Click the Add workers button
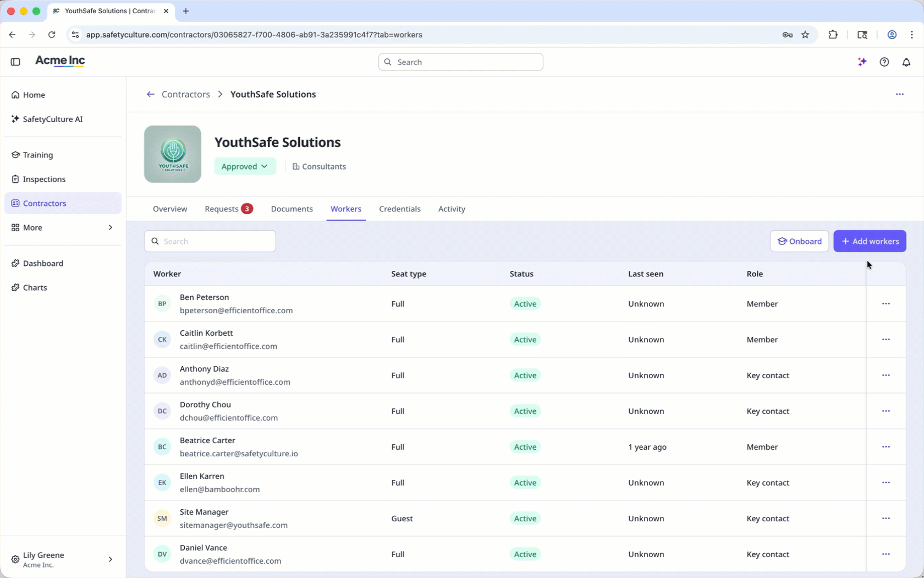 coord(870,241)
